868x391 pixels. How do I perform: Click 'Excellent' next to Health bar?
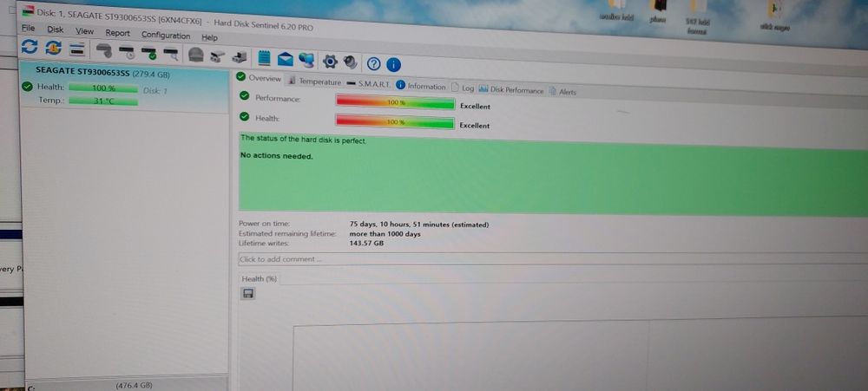(x=475, y=126)
